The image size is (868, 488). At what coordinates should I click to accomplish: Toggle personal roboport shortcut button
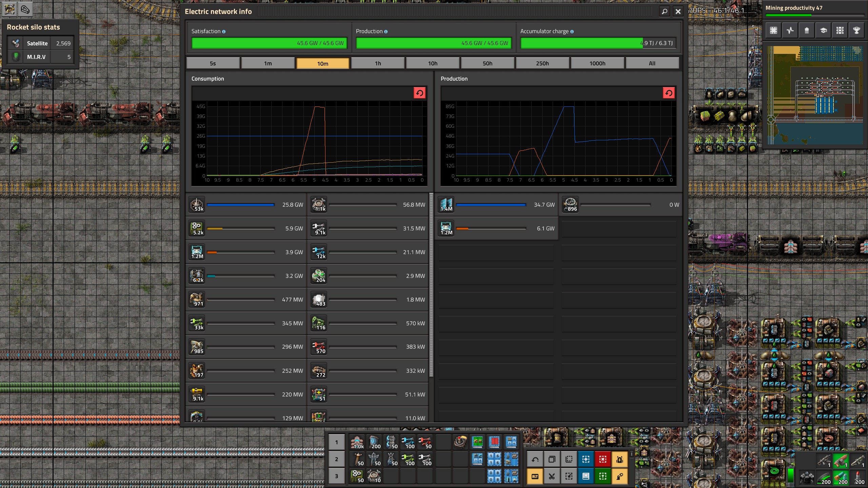coord(620,460)
